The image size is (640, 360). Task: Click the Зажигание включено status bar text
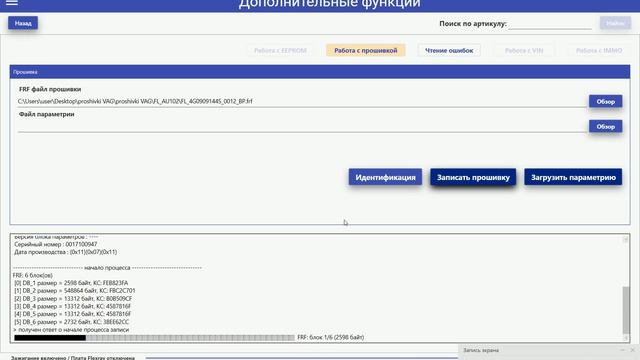point(73,358)
